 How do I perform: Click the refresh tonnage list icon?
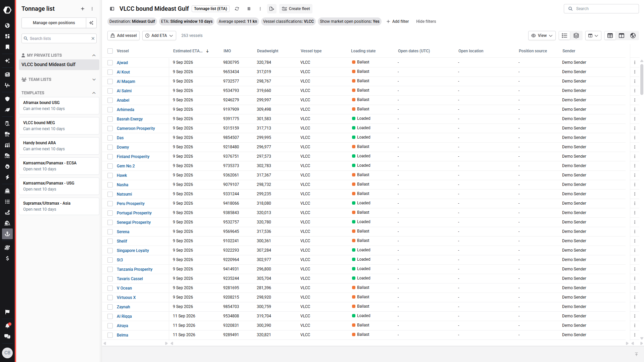237,9
